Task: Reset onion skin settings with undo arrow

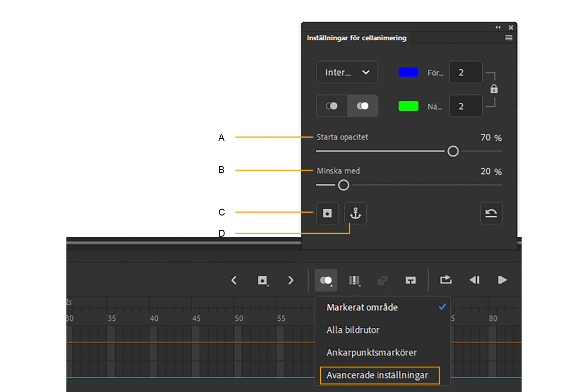Action: pyautogui.click(x=491, y=213)
